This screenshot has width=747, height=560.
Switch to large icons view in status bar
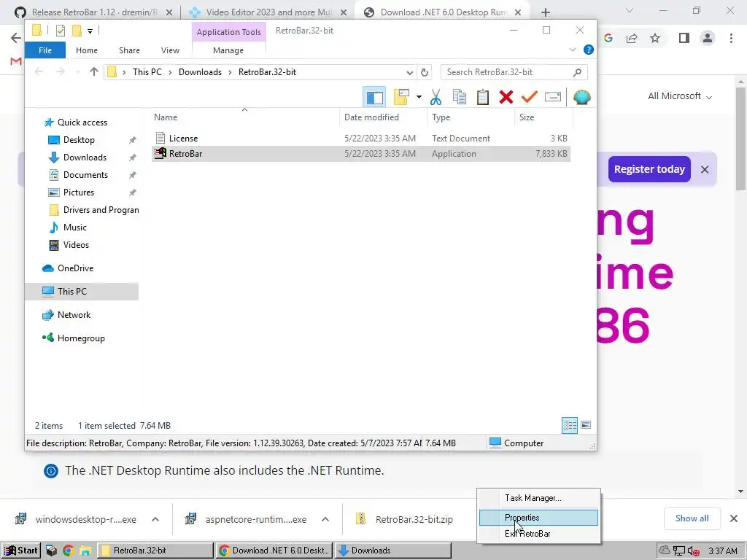586,425
